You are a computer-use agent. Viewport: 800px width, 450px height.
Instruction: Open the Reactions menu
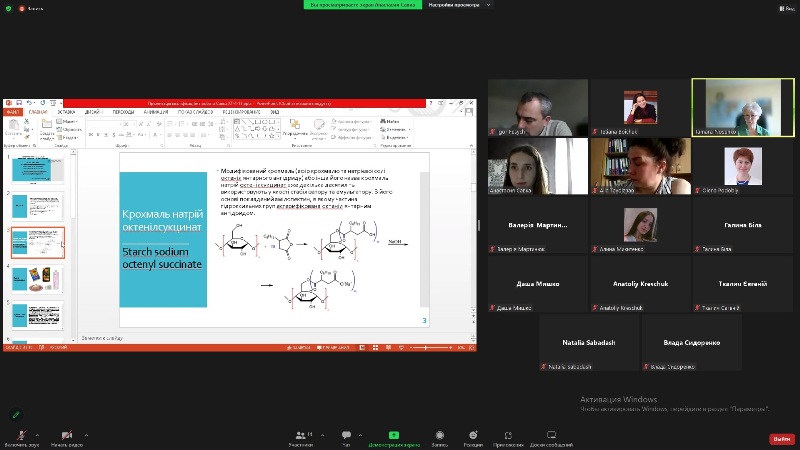click(473, 438)
